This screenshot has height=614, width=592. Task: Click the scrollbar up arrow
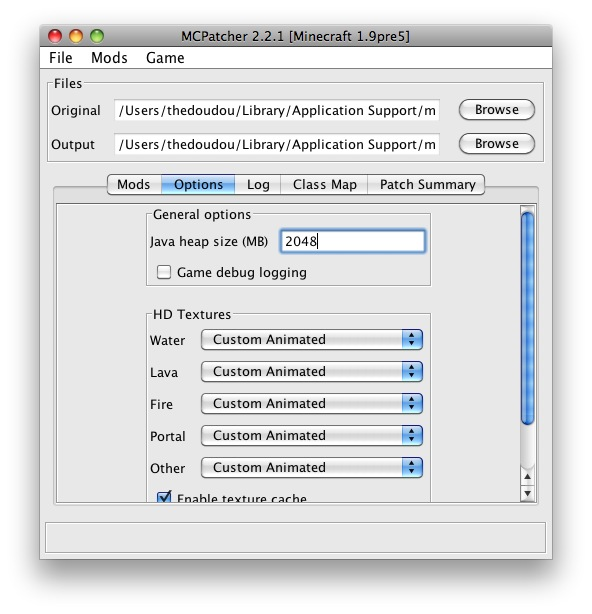527,477
